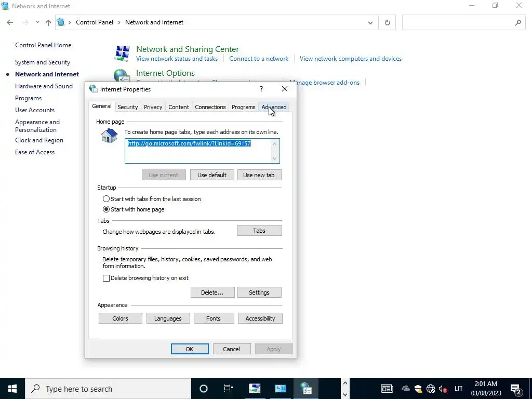Click the back arrow in Control Panel
532x399 pixels.
[10, 22]
